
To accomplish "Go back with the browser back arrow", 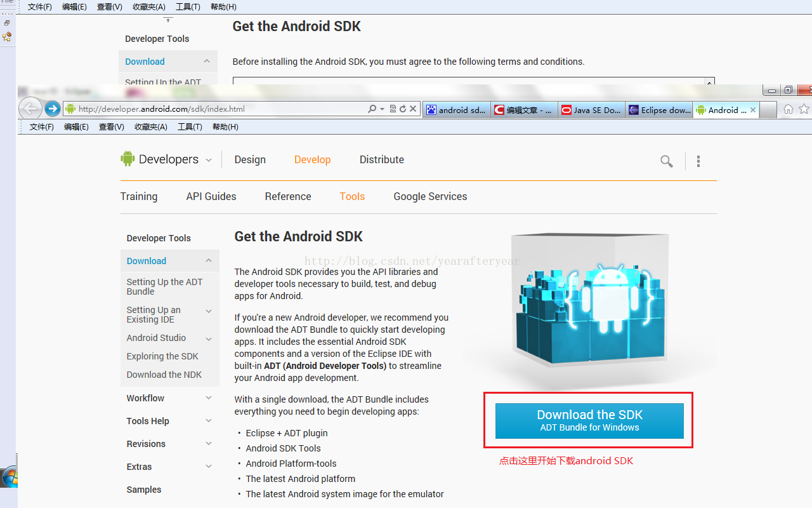I will 30,109.
